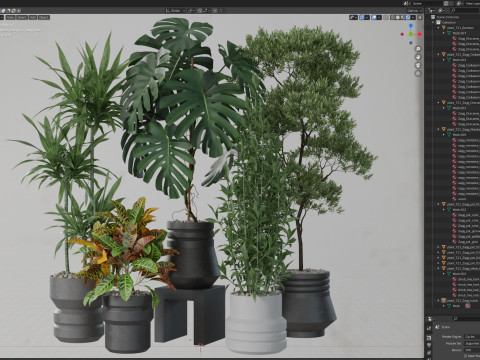Screen dimensions: 480x360
Task: Click material icon beside last Mesh row
Action: point(468,306)
